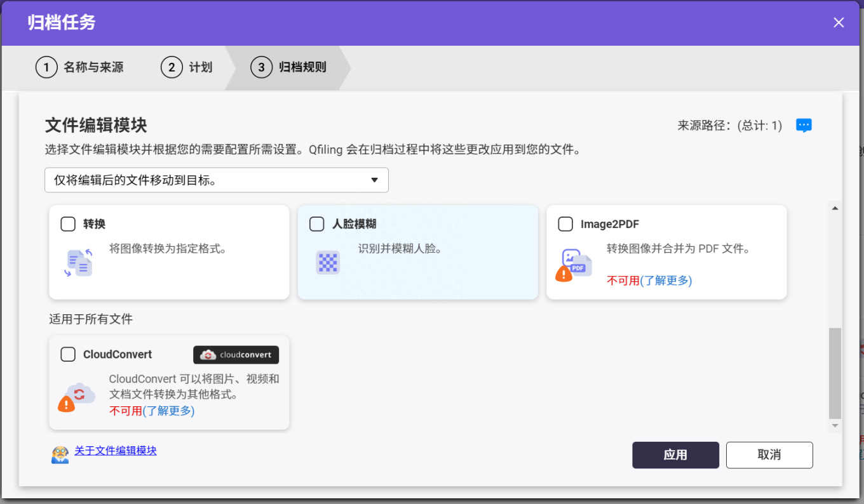Click scrollbar down arrow in module list
Screen dimensions: 864x504
[x=835, y=425]
